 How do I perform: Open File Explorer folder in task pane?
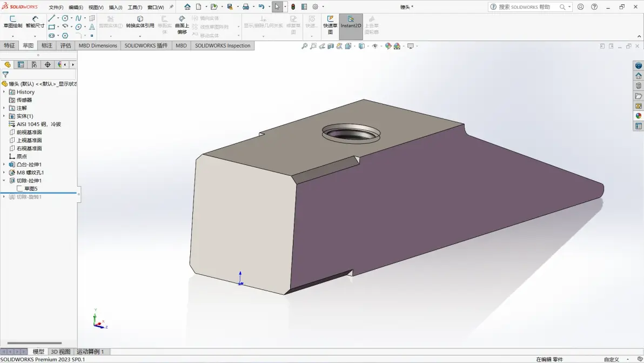click(x=638, y=96)
